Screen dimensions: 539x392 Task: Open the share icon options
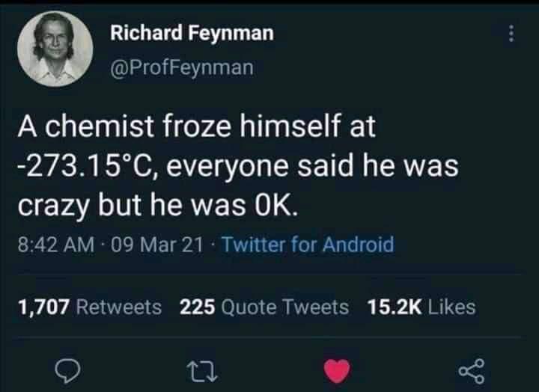click(x=472, y=371)
